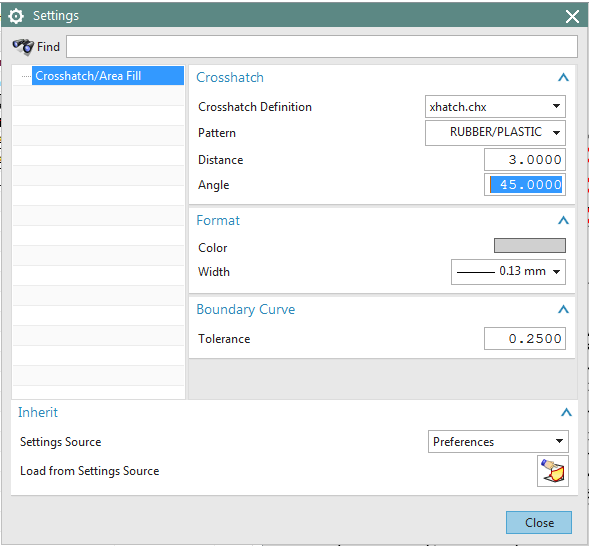Image resolution: width=589 pixels, height=546 pixels.
Task: Open the Width dropdown showing 0.13 mm
Action: (508, 271)
